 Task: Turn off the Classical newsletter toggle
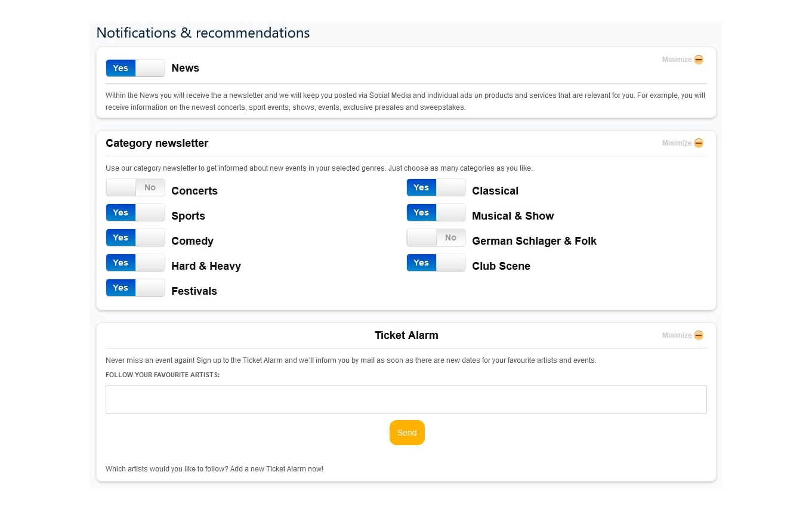point(436,187)
